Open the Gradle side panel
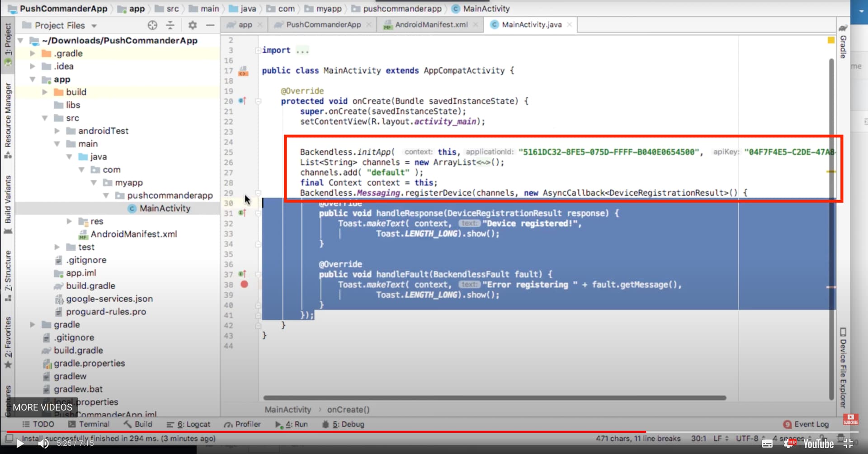This screenshot has width=868, height=454. click(843, 42)
